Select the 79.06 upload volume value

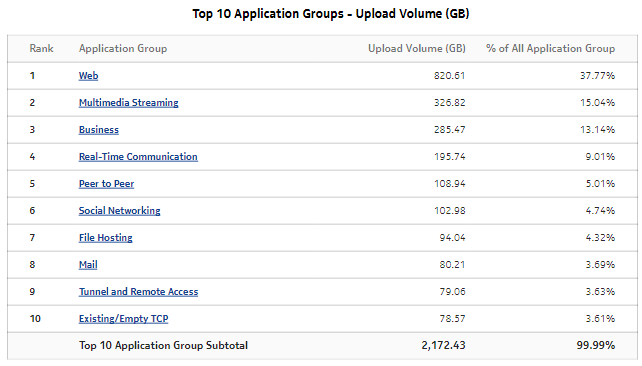click(452, 292)
